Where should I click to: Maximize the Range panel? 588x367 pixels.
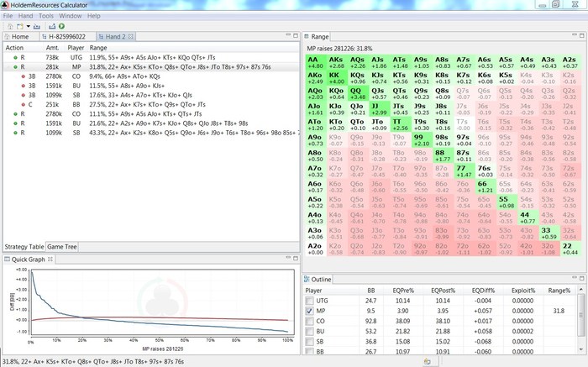582,35
